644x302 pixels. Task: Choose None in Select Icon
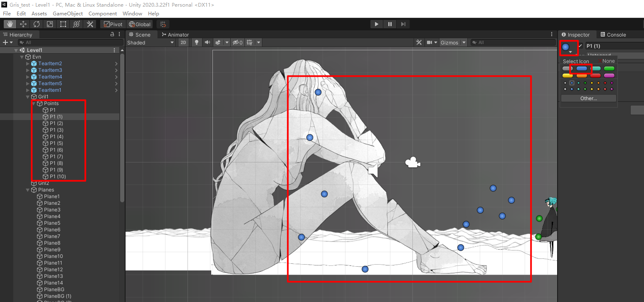pos(606,61)
